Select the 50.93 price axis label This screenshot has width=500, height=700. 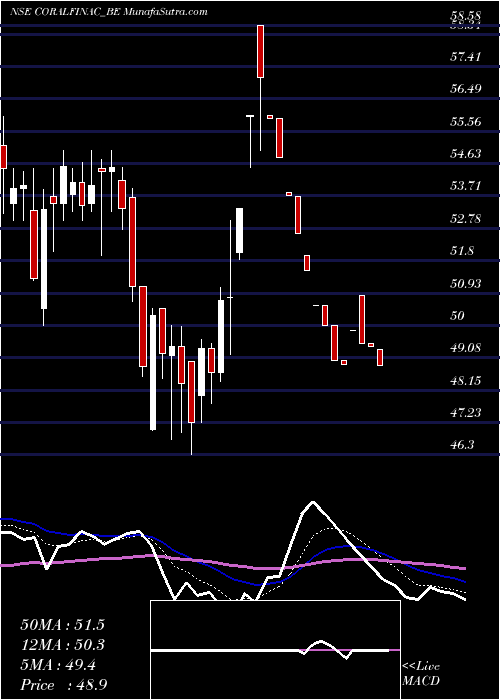[x=466, y=283]
